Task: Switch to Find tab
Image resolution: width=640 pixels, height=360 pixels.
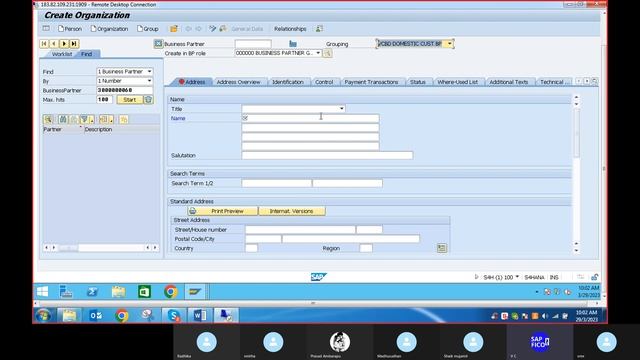Action: coord(87,54)
